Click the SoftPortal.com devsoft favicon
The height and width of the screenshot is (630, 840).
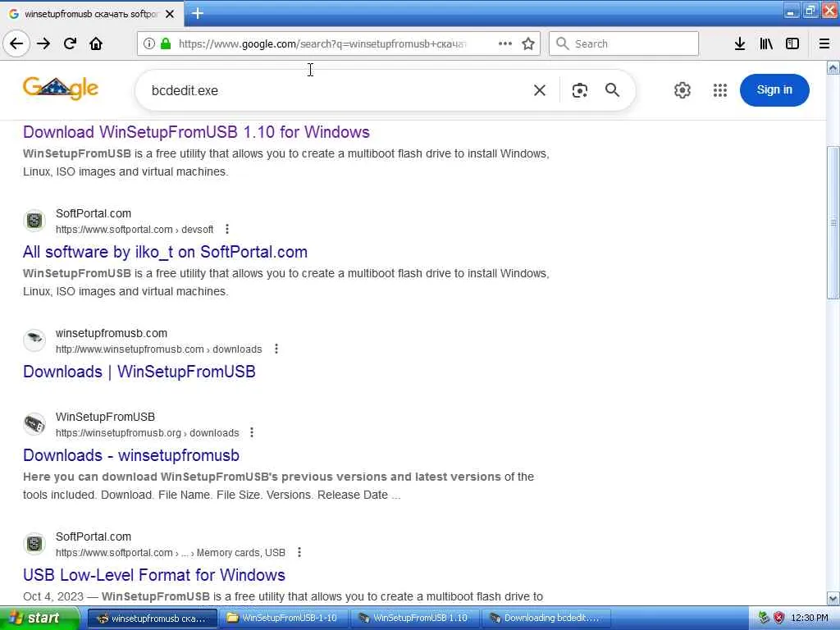tap(34, 221)
